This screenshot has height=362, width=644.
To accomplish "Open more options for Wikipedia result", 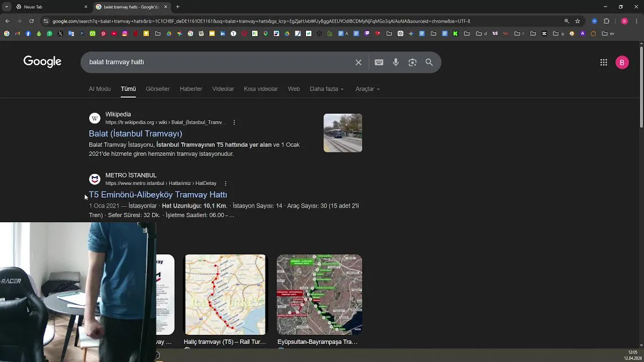I will (x=234, y=122).
